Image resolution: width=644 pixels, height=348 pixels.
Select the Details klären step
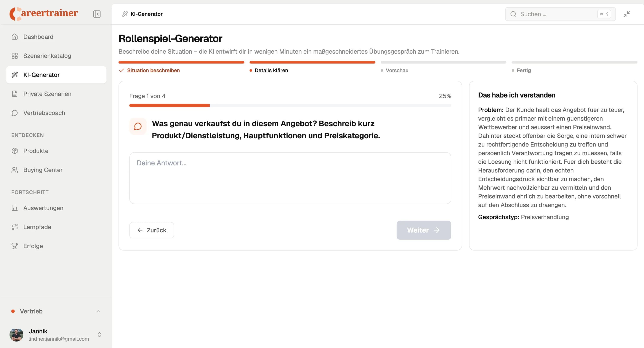coord(271,70)
